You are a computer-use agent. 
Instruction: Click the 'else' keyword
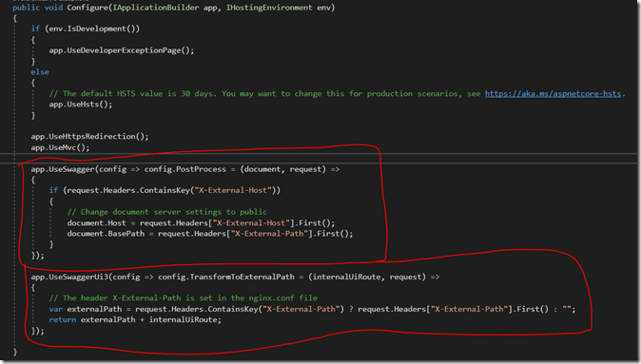(40, 72)
